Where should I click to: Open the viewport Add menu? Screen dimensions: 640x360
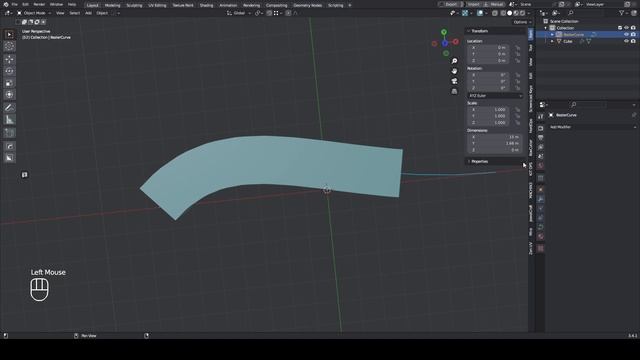pyautogui.click(x=88, y=13)
